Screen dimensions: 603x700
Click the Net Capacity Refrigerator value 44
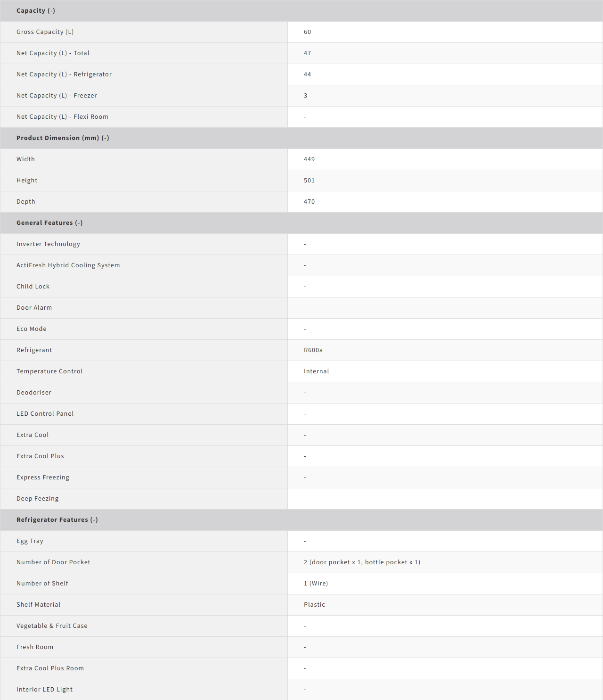coord(307,74)
